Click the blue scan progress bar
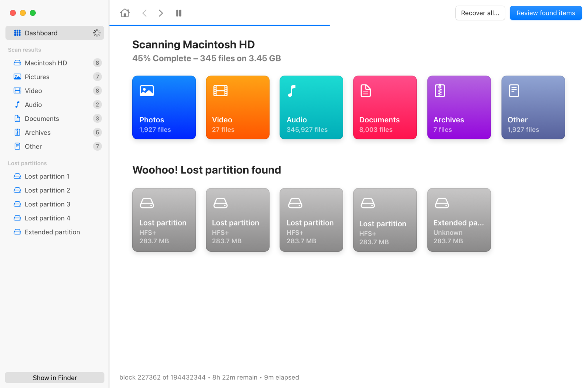 click(220, 26)
